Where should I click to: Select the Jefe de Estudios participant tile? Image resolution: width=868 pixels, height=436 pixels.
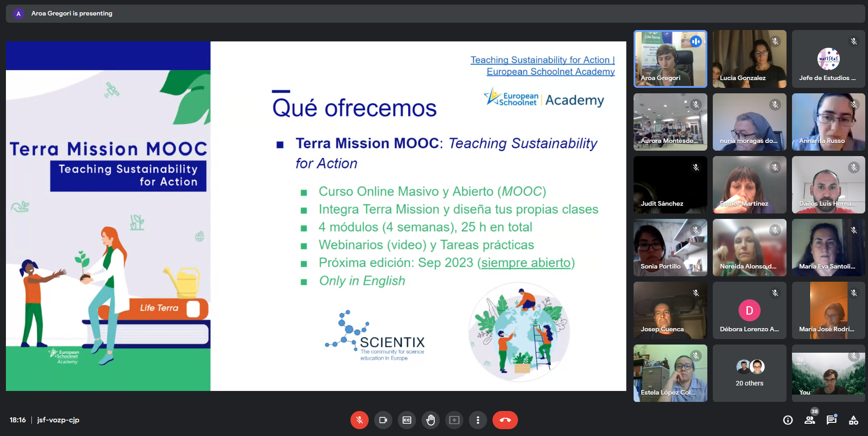coord(828,59)
